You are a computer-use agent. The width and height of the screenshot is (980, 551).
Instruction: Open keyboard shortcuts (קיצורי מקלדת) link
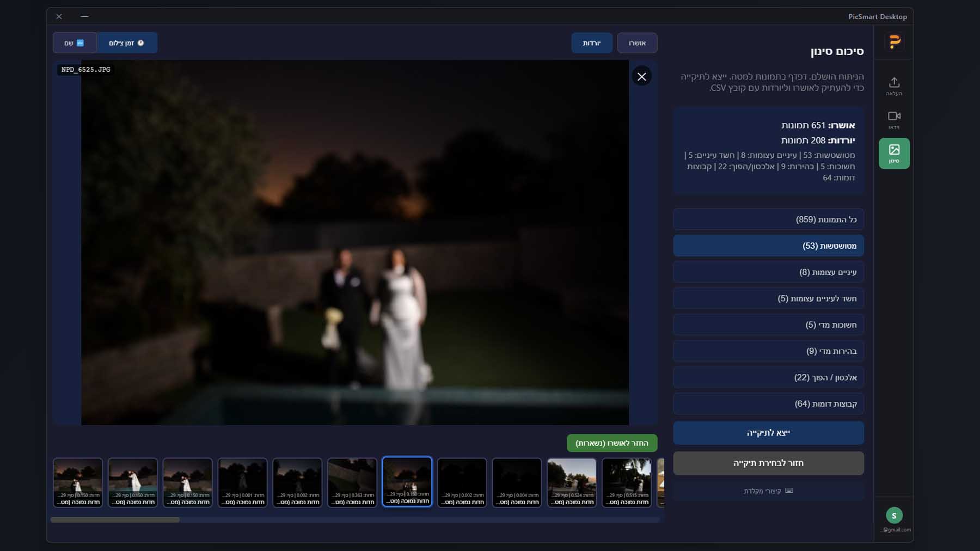tap(768, 491)
